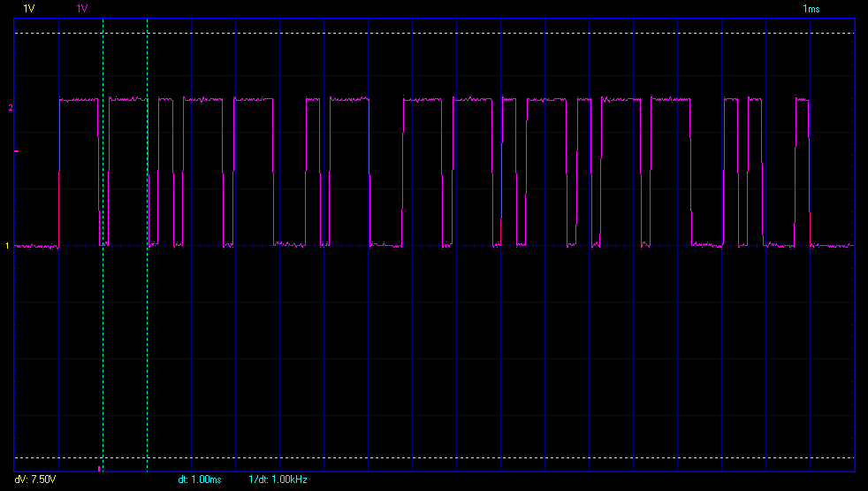
Task: Select the upper yellow horizontal voltage cursor
Action: tap(435, 34)
